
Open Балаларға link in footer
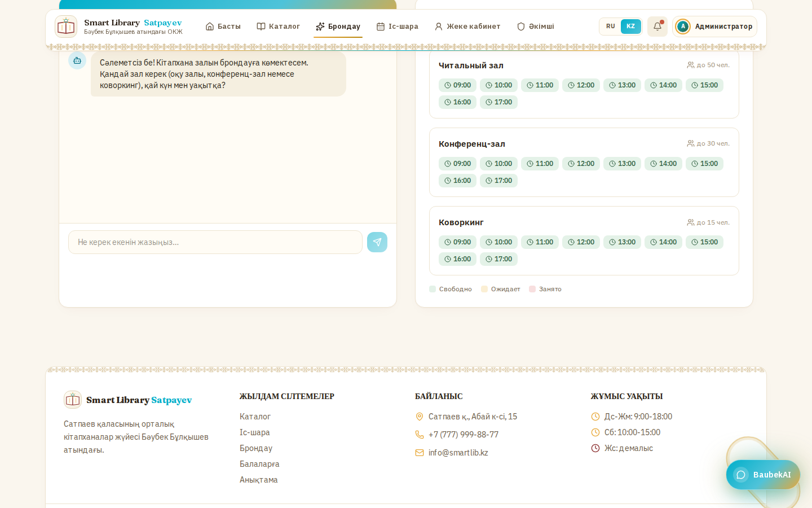(x=259, y=464)
